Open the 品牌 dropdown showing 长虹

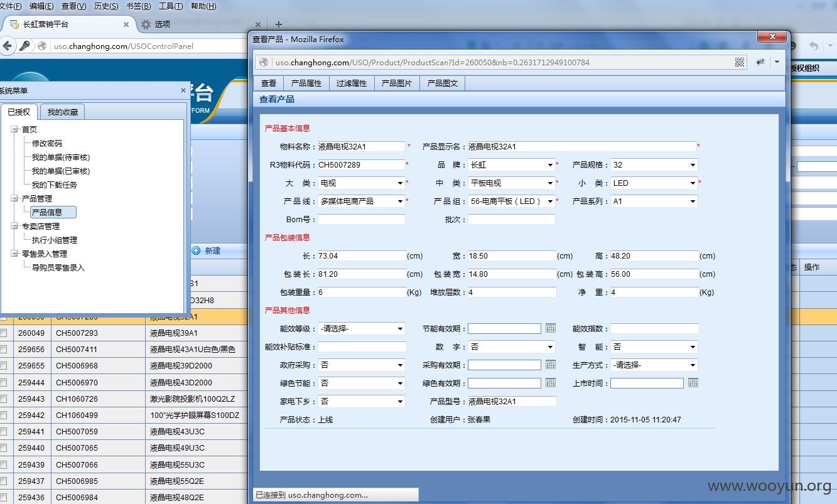coord(511,165)
